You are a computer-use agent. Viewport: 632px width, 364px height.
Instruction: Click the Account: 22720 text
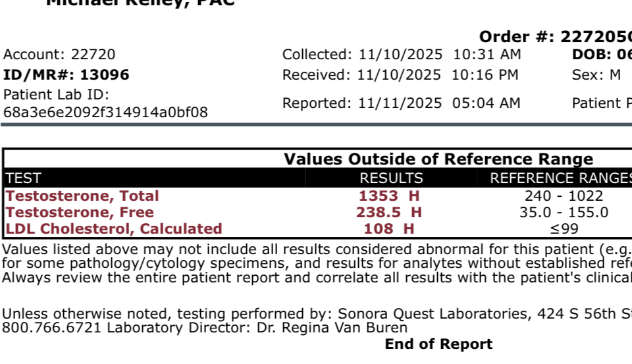tap(59, 55)
